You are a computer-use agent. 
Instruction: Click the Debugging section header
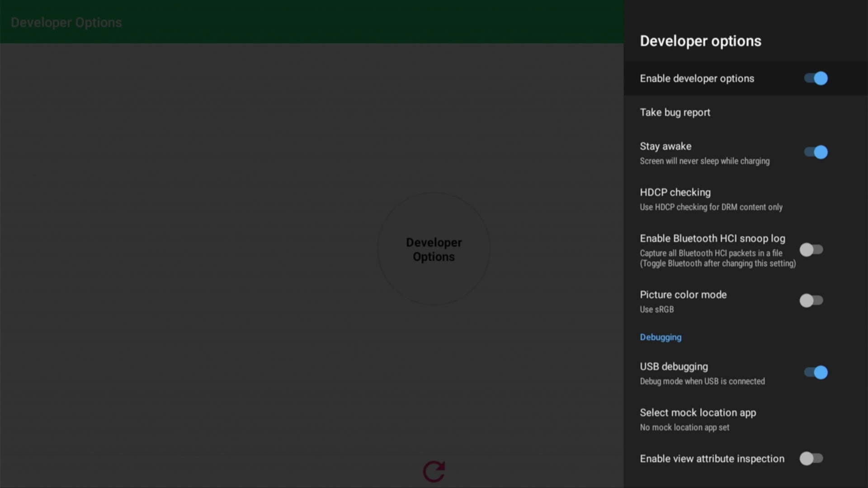click(660, 337)
